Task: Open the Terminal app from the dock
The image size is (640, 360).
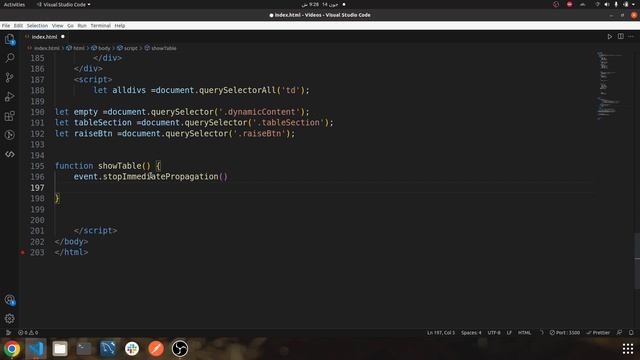Action: click(84, 349)
